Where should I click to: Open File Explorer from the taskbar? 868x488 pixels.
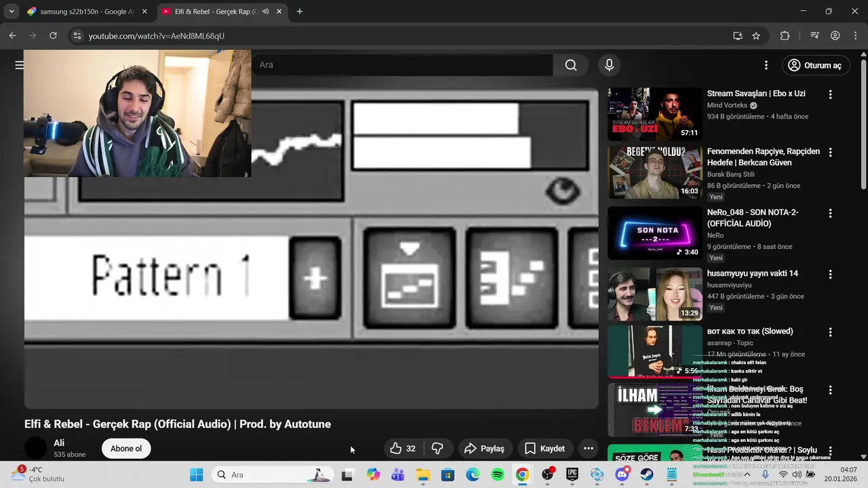click(x=422, y=475)
